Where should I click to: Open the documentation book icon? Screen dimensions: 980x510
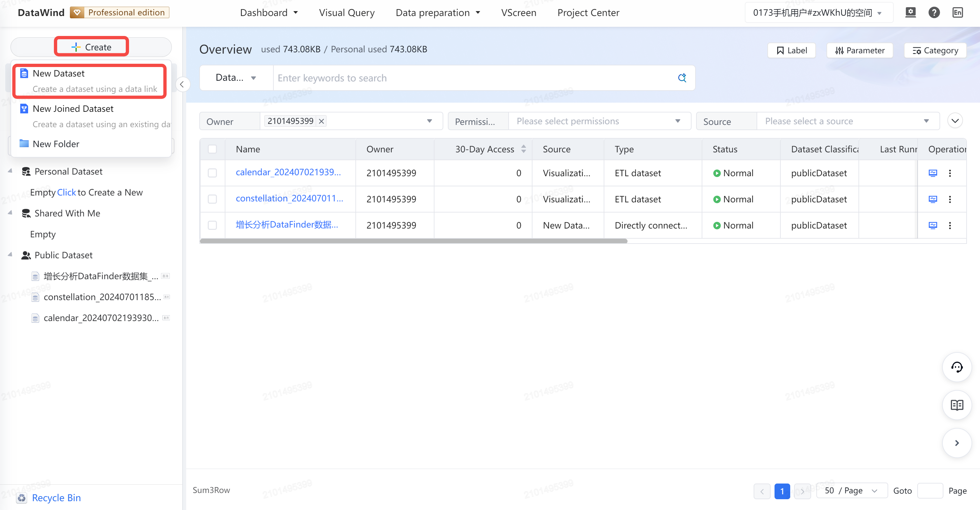(957, 405)
